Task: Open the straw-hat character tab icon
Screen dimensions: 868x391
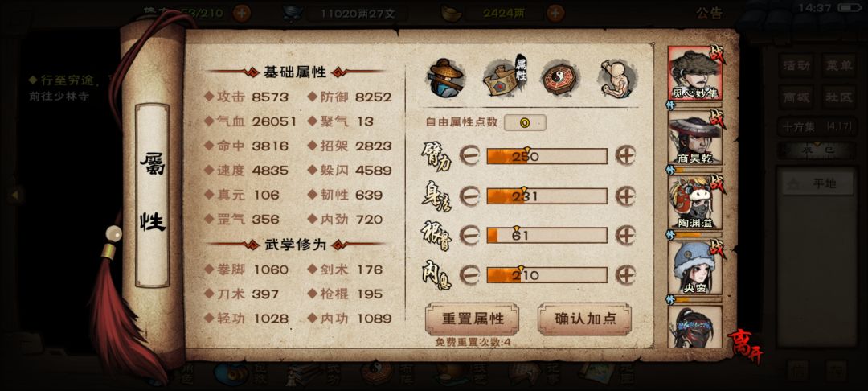Action: (445, 78)
